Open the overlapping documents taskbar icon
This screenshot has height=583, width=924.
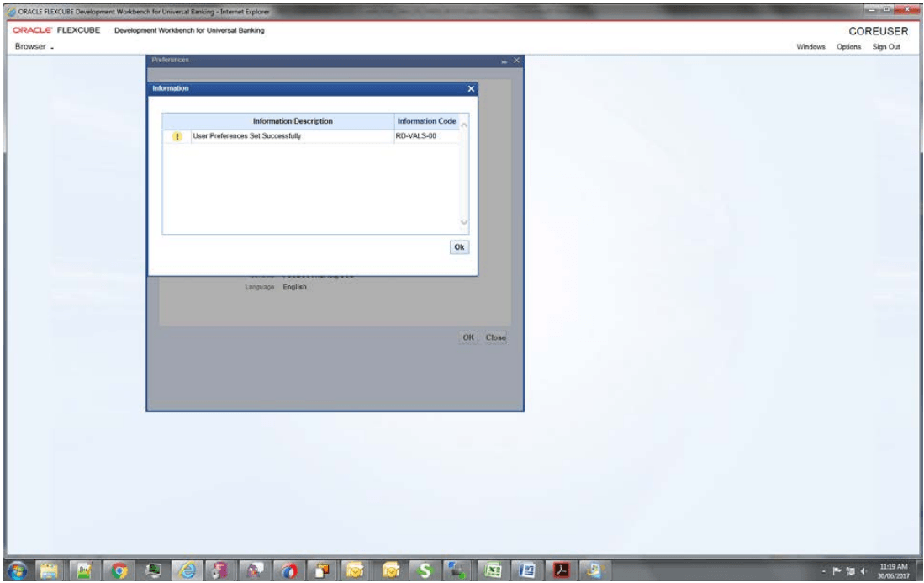tap(322, 570)
